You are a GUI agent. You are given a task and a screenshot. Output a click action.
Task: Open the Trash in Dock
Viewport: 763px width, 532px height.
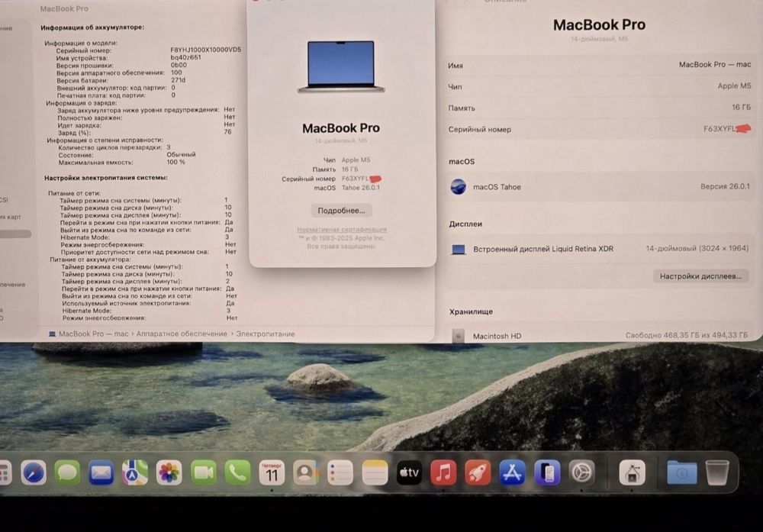[x=717, y=472]
